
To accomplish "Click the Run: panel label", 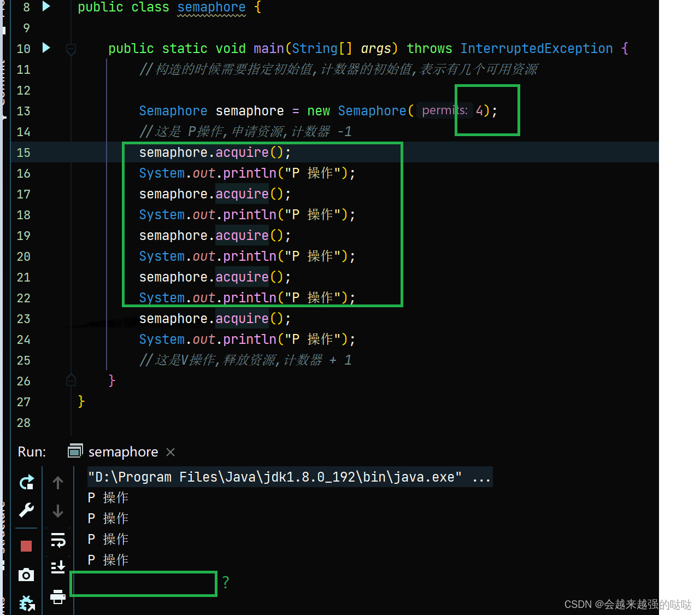I will click(x=32, y=452).
